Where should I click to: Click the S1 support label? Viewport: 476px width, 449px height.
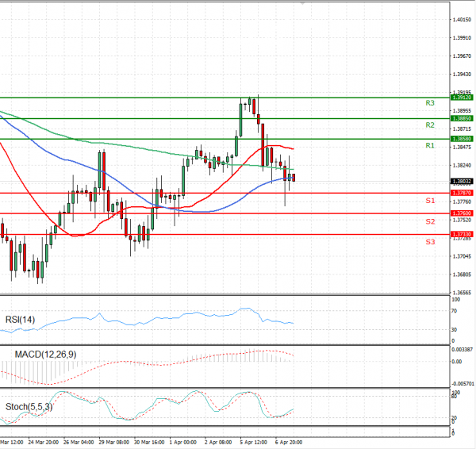point(430,201)
